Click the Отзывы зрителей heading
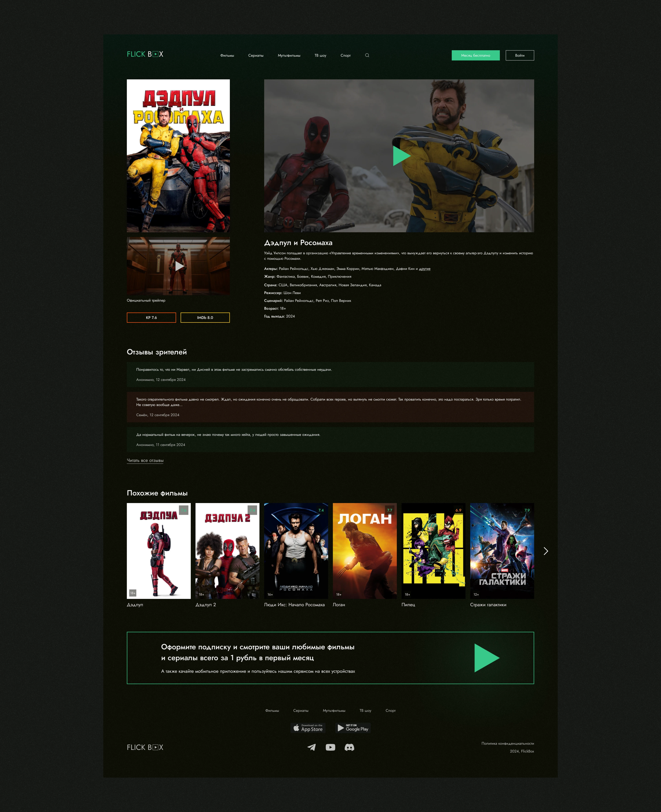 point(157,352)
